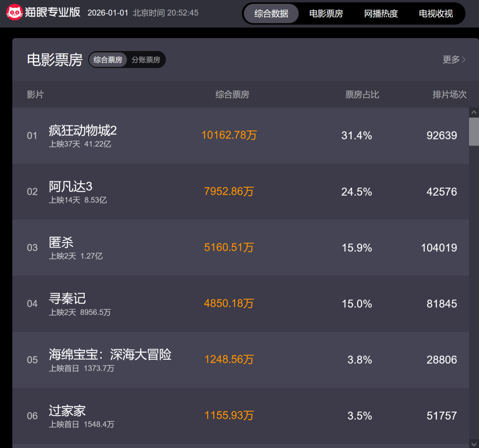Click the 电影票房 section heading
The width and height of the screenshot is (479, 448).
point(55,59)
